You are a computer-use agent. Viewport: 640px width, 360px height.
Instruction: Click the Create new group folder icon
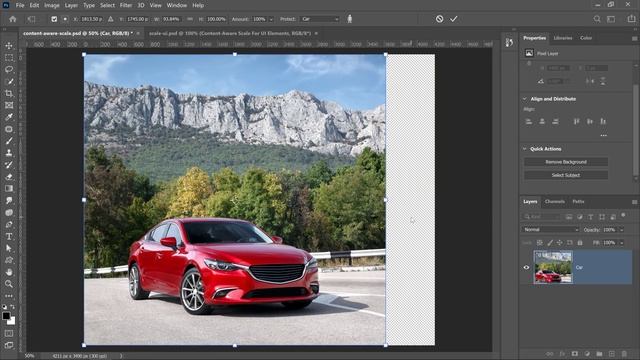click(x=599, y=353)
